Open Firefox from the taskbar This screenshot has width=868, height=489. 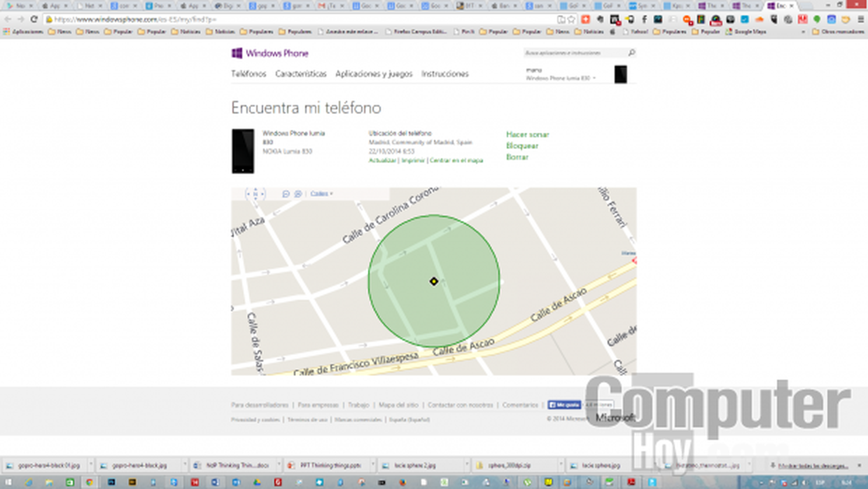(403, 482)
